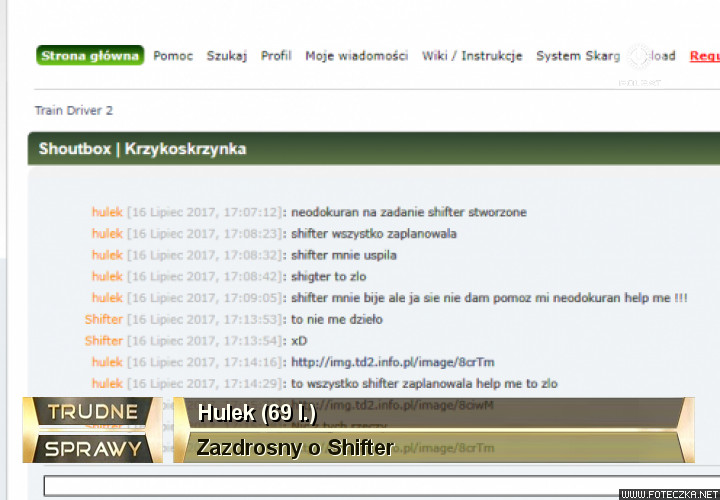
Task: Click hulek username at 17:14:29 message
Action: tap(107, 384)
